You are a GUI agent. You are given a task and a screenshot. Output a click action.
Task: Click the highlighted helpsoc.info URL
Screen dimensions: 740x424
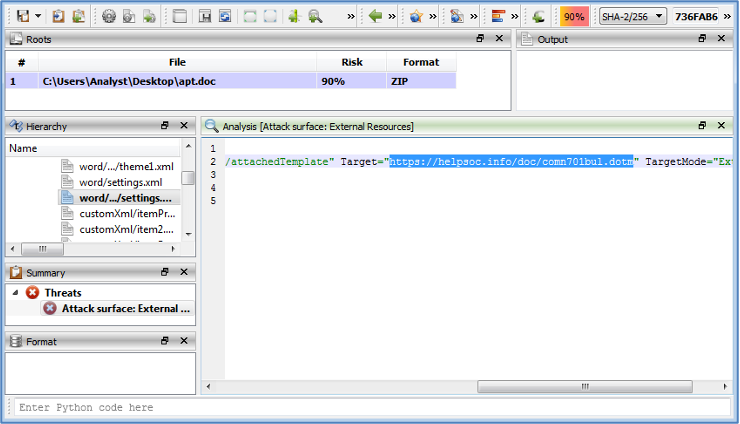511,161
